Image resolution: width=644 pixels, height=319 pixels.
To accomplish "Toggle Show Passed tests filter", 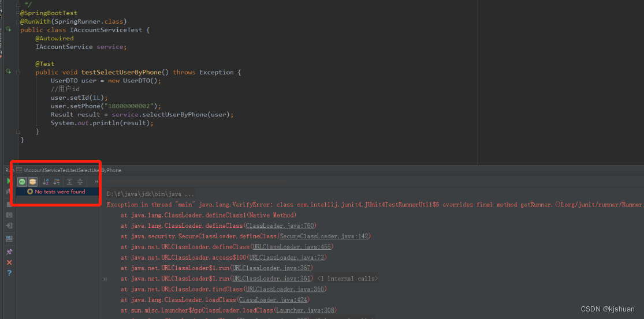I will click(x=22, y=182).
